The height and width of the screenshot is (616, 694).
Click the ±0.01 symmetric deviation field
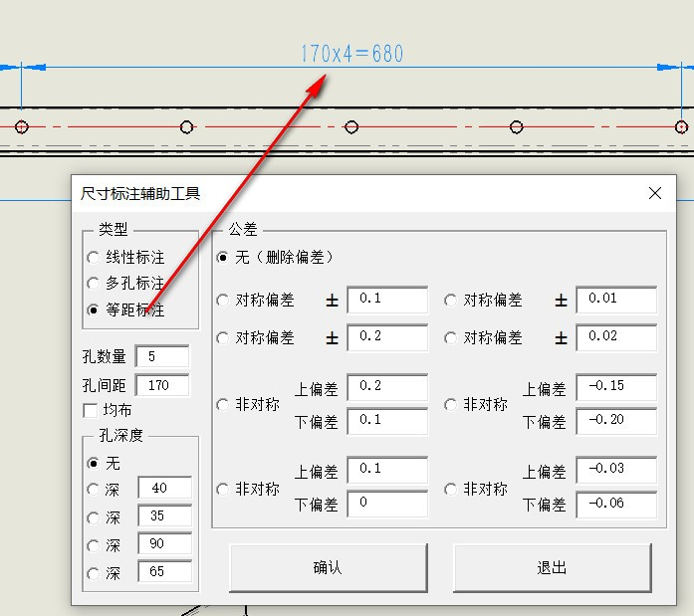[x=616, y=300]
